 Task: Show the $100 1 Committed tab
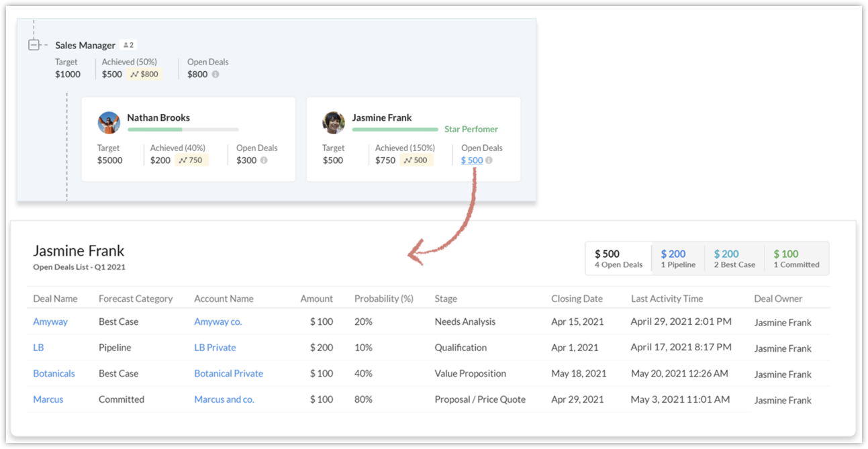click(795, 258)
